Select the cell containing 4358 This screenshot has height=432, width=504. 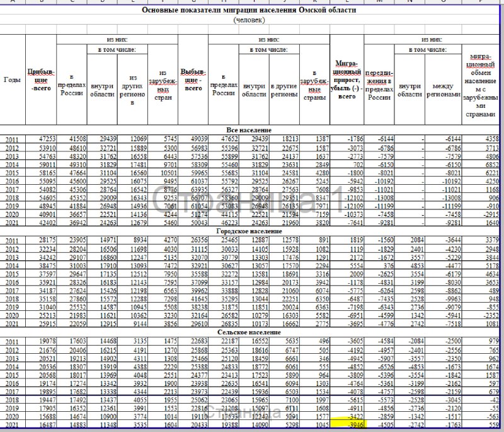click(481, 139)
